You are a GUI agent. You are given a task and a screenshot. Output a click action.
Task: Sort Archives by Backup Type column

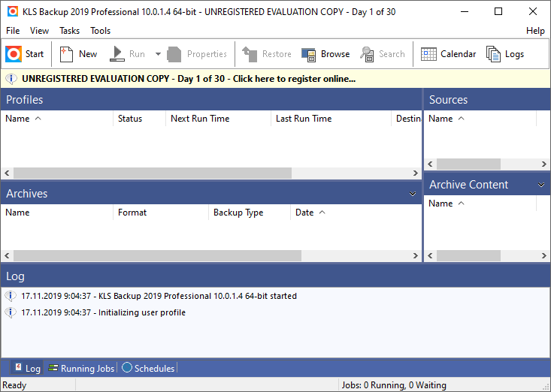pos(250,213)
